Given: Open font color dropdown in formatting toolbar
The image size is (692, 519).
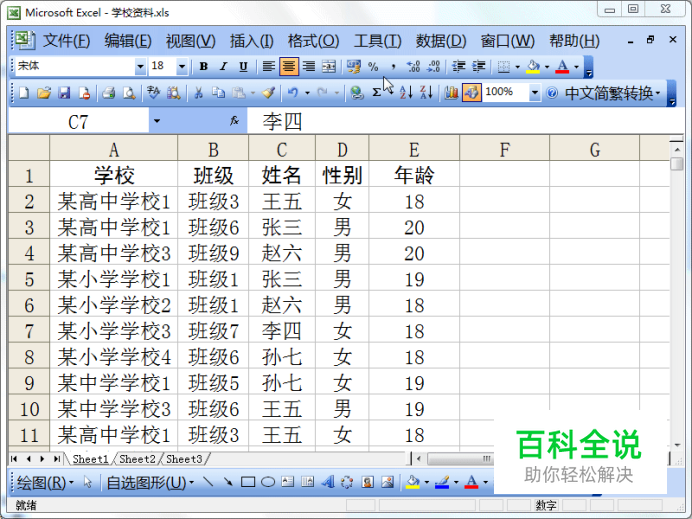Looking at the screenshot, I should (x=576, y=67).
